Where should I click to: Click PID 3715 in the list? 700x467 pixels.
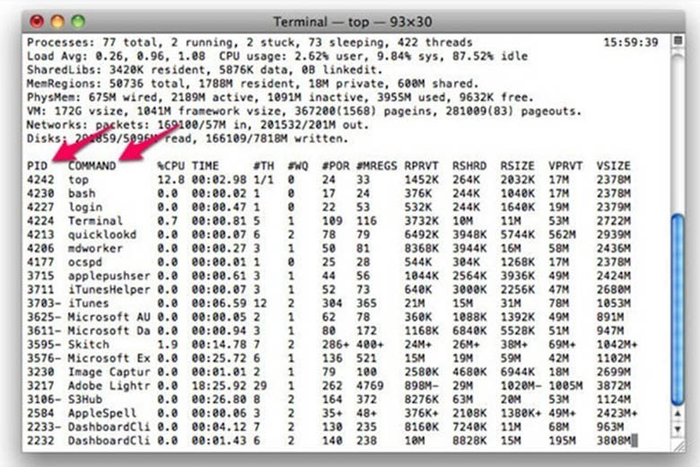(x=41, y=276)
